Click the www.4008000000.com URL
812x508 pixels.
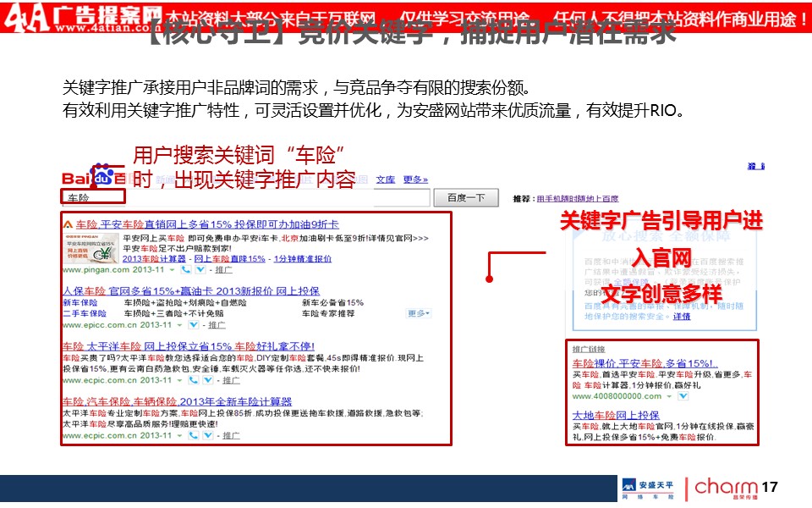617,396
